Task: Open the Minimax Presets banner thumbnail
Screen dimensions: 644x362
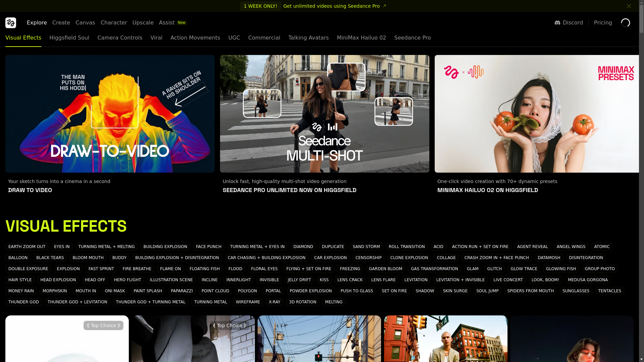Action: [x=537, y=114]
